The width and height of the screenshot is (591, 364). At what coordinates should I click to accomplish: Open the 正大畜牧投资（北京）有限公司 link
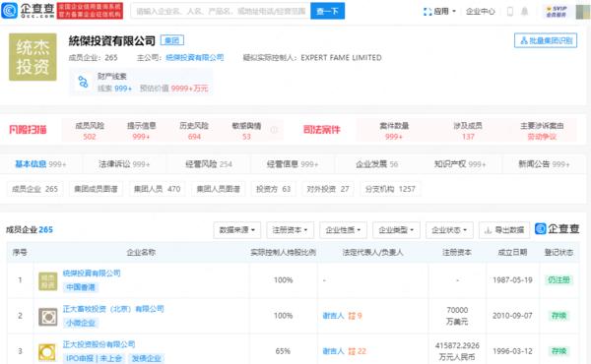113,309
